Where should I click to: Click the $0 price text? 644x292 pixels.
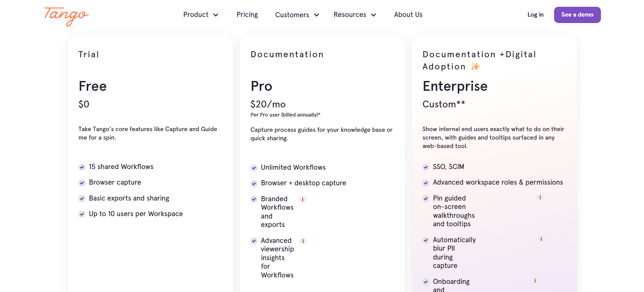84,104
